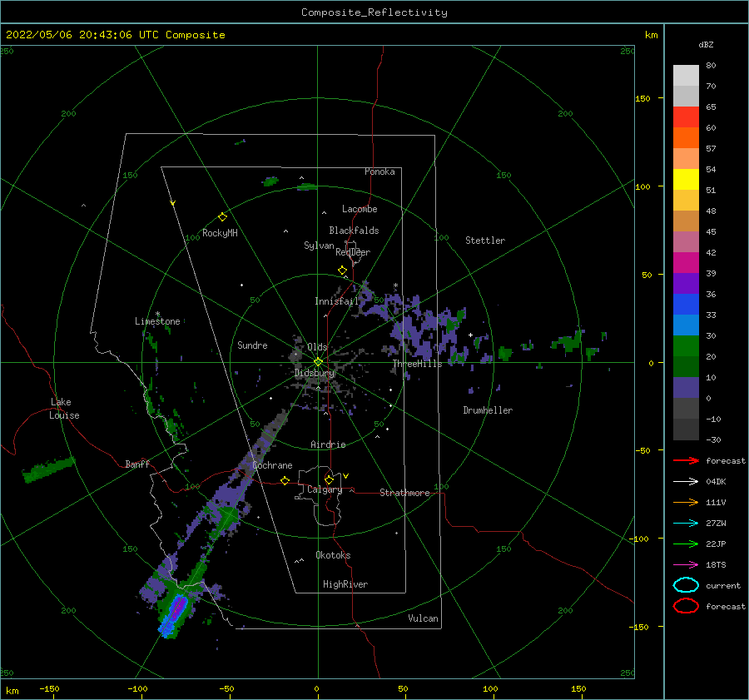This screenshot has width=749, height=700.
Task: Click the white 04DK arrow in legend
Action: (686, 481)
